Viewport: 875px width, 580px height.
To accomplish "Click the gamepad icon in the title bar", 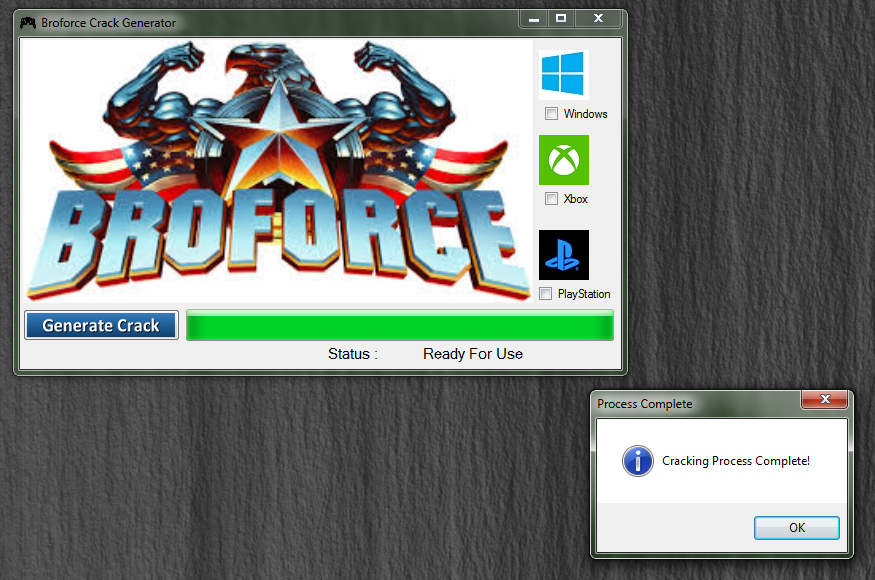I will (28, 23).
